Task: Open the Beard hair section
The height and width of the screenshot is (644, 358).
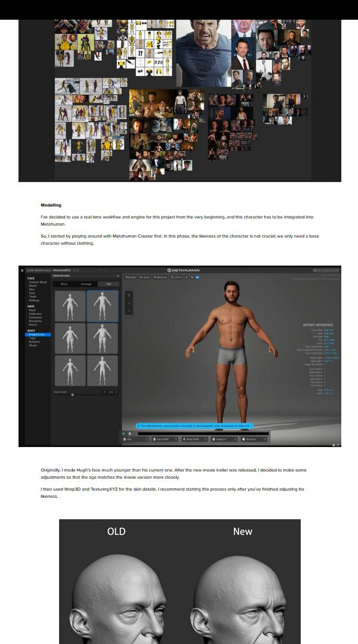Action: [32, 325]
